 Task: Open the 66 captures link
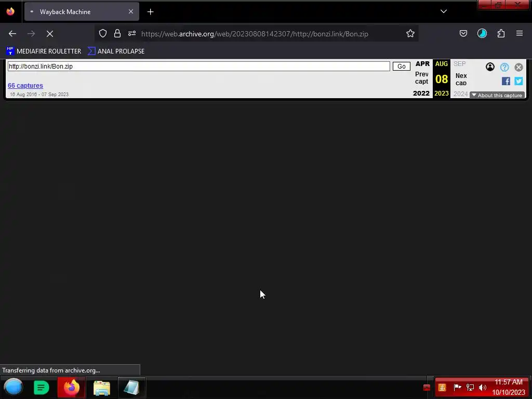(25, 86)
